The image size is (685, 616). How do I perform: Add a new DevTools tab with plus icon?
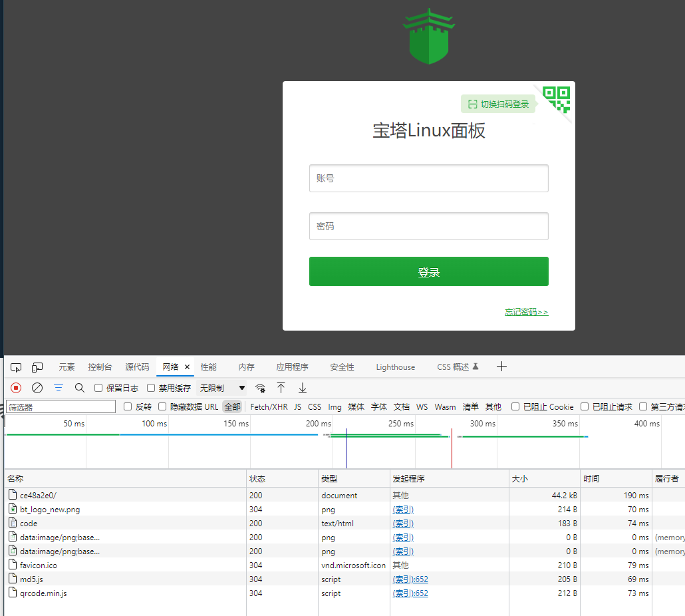(x=501, y=367)
